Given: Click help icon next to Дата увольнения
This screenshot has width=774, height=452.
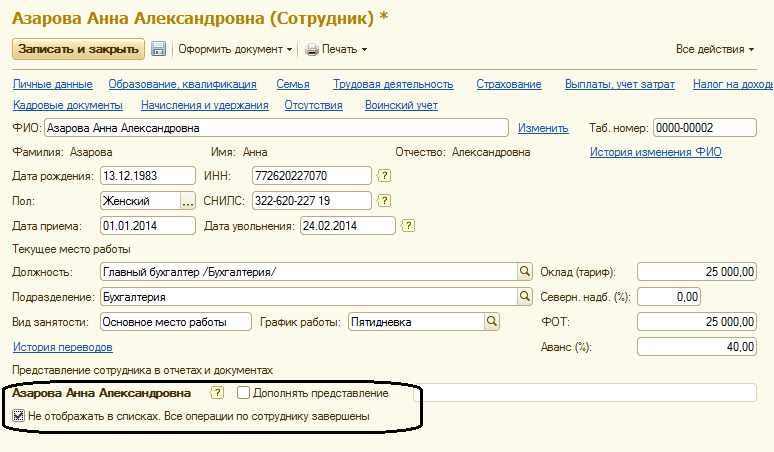Looking at the screenshot, I should pyautogui.click(x=408, y=225).
